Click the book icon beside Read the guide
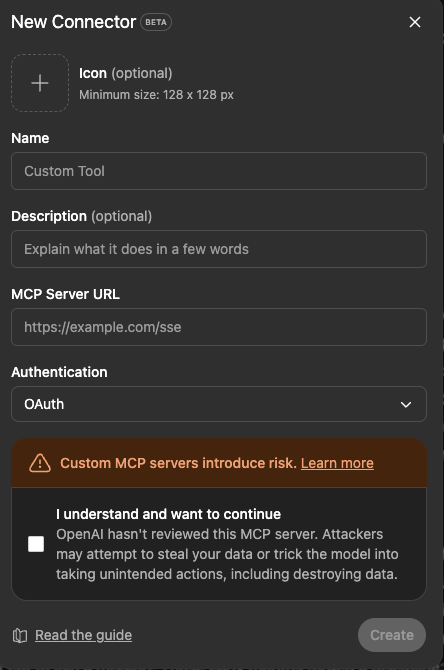This screenshot has width=444, height=670. point(20,635)
